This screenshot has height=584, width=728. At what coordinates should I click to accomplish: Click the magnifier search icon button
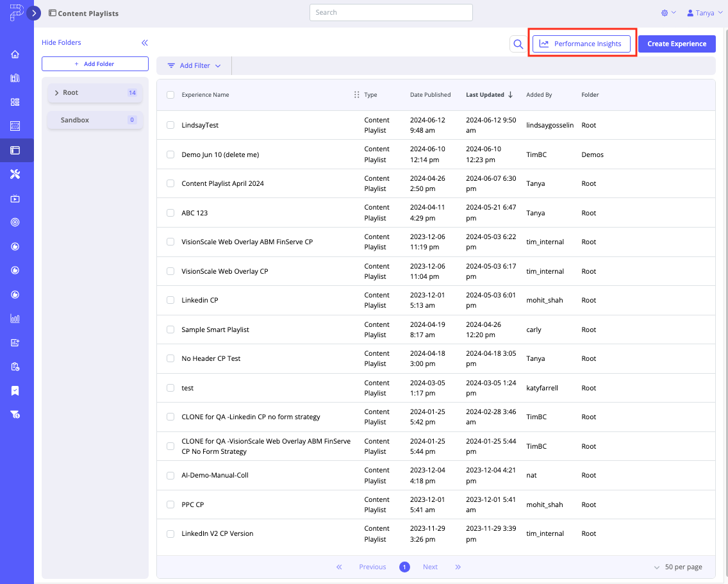[518, 44]
